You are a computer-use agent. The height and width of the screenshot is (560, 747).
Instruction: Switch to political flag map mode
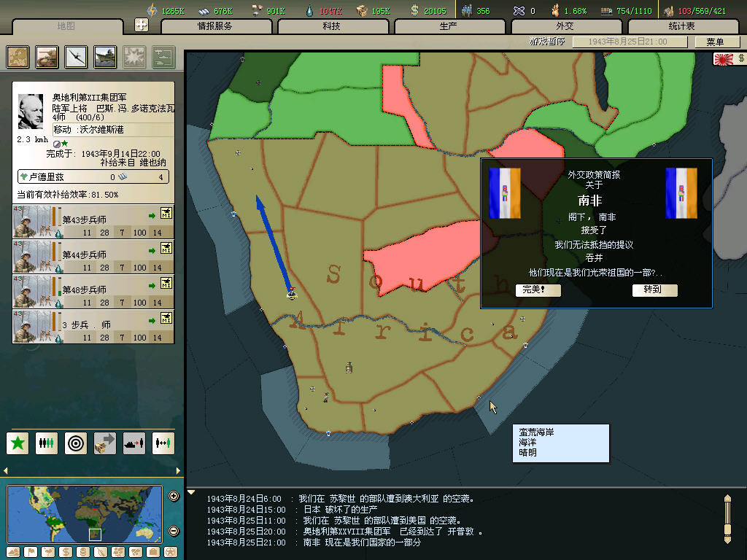click(31, 553)
